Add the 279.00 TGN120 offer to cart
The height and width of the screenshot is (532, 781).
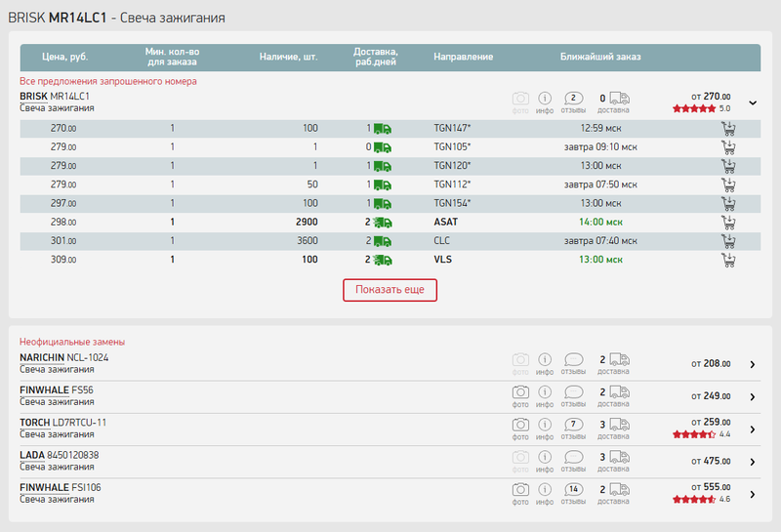(728, 166)
